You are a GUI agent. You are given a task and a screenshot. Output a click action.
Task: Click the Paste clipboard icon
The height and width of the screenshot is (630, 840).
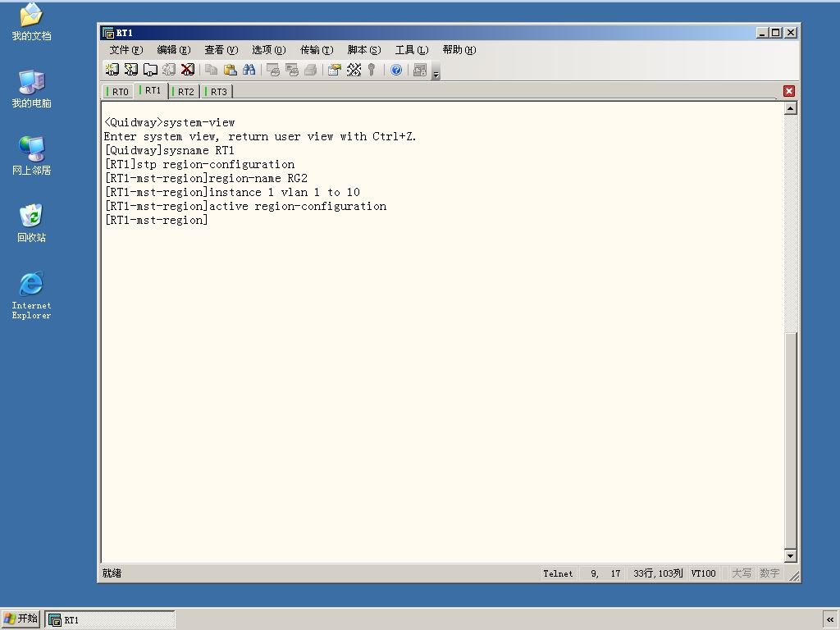[x=231, y=70]
